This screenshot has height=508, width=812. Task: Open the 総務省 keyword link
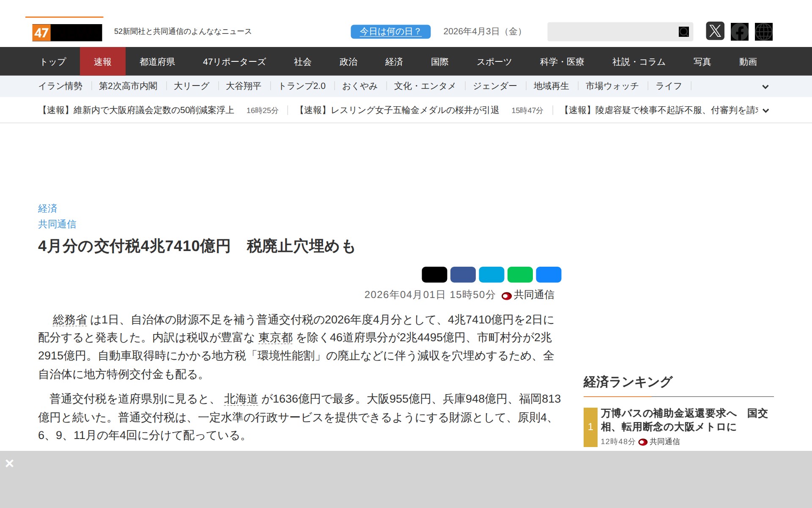tap(70, 320)
